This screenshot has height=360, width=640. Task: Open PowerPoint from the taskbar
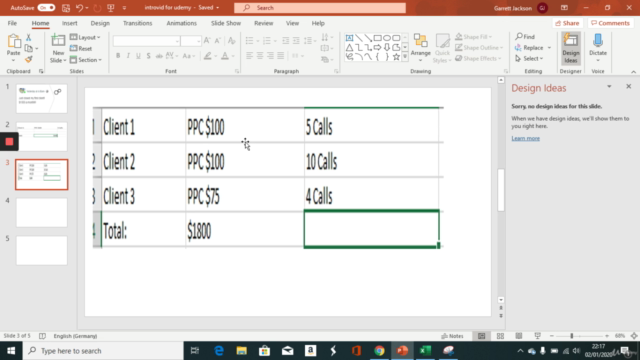(402, 351)
